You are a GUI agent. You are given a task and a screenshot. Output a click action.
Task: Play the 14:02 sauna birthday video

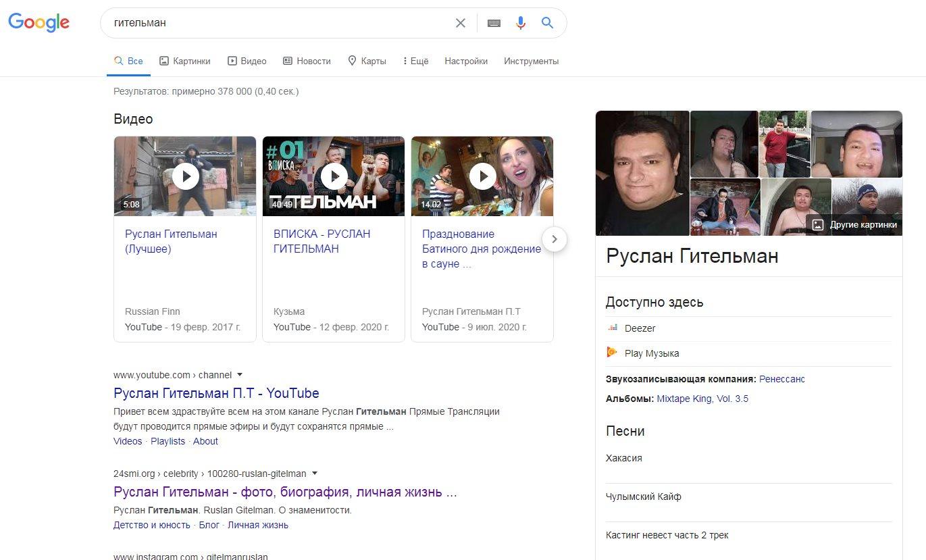point(482,176)
